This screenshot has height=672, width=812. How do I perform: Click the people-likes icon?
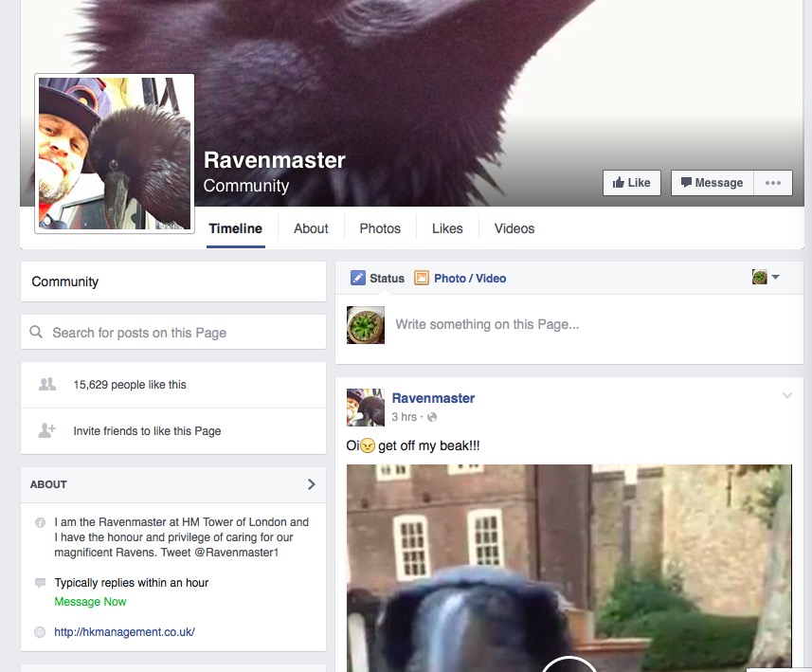(x=47, y=384)
